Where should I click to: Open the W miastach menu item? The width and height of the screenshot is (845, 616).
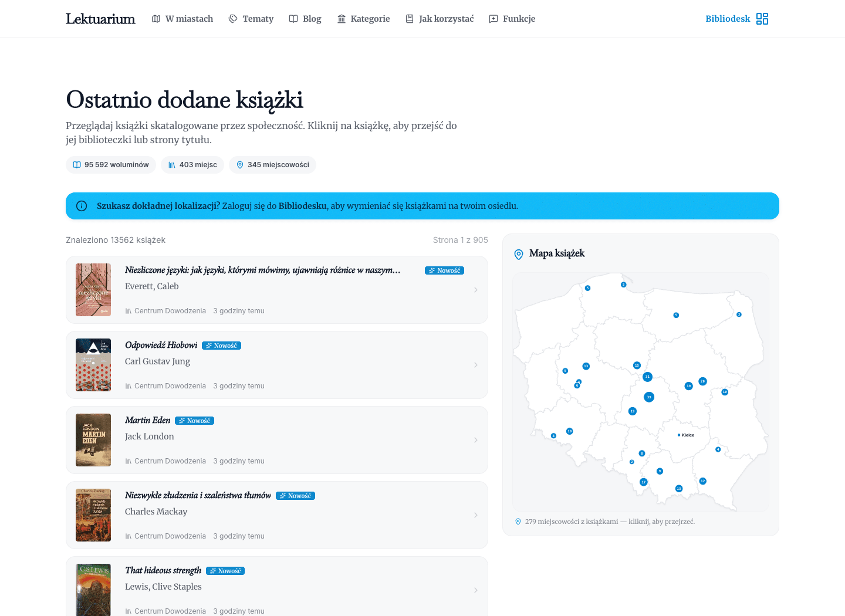(182, 19)
